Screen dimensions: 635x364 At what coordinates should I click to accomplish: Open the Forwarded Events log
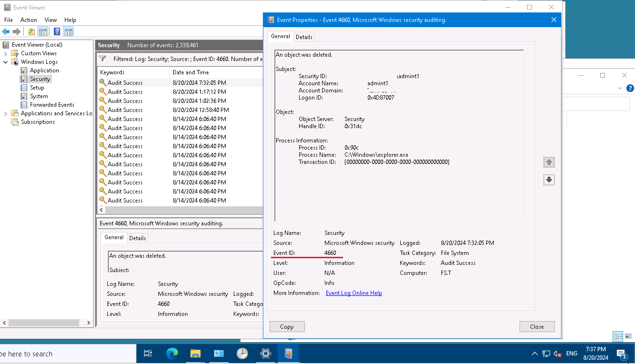point(52,105)
